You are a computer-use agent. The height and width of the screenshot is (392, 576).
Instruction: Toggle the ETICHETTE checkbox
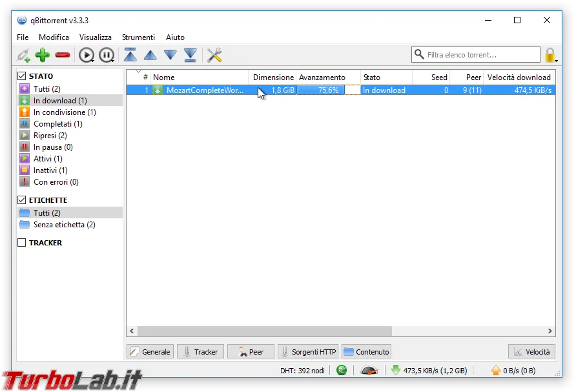(22, 200)
